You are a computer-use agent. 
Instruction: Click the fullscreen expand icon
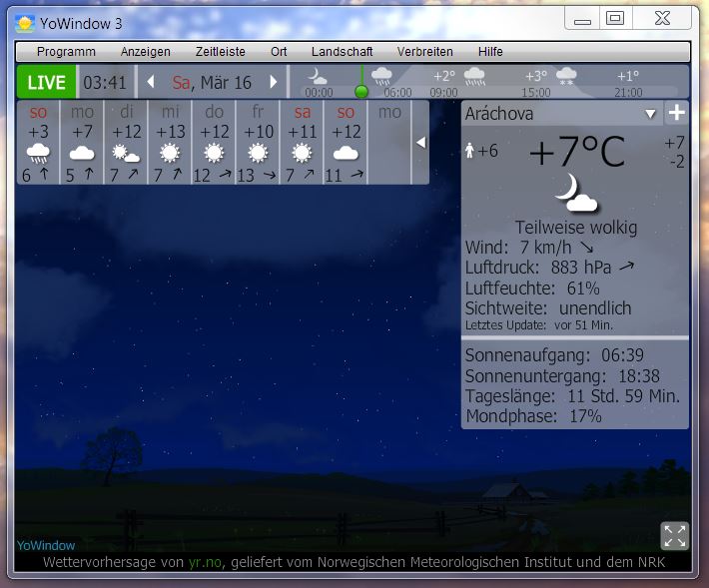675,536
